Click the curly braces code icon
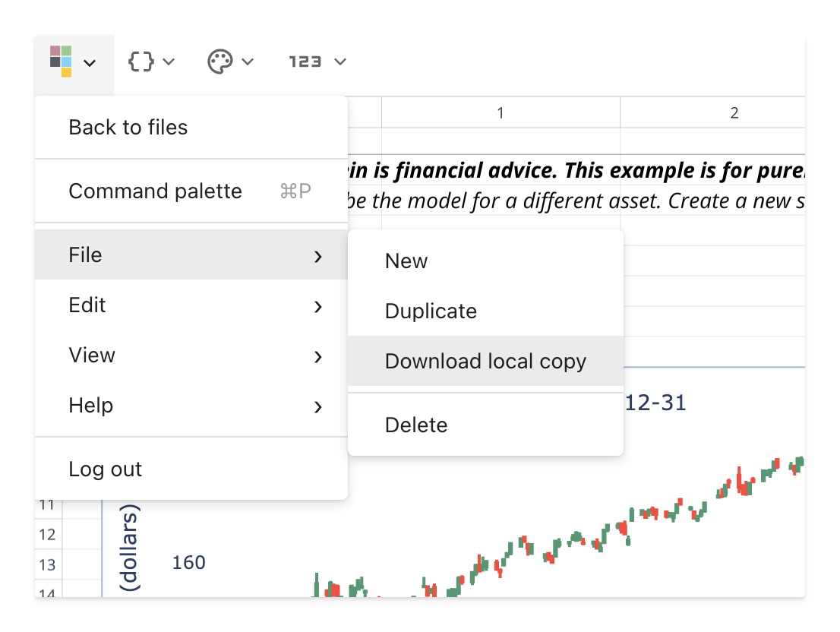 pyautogui.click(x=141, y=62)
